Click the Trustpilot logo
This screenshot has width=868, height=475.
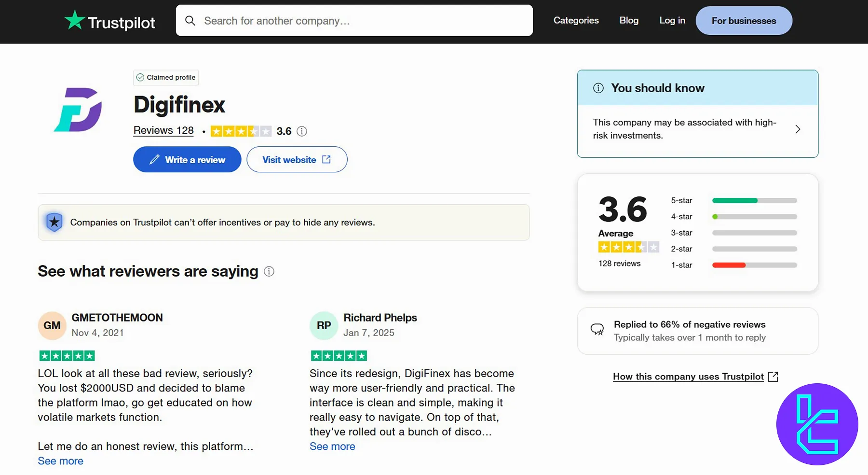pyautogui.click(x=110, y=21)
